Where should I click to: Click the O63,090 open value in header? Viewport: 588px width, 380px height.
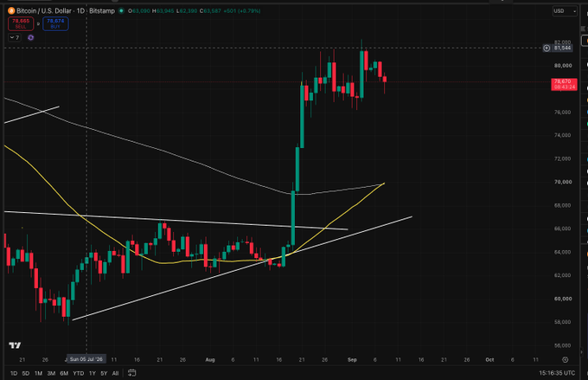coord(139,11)
